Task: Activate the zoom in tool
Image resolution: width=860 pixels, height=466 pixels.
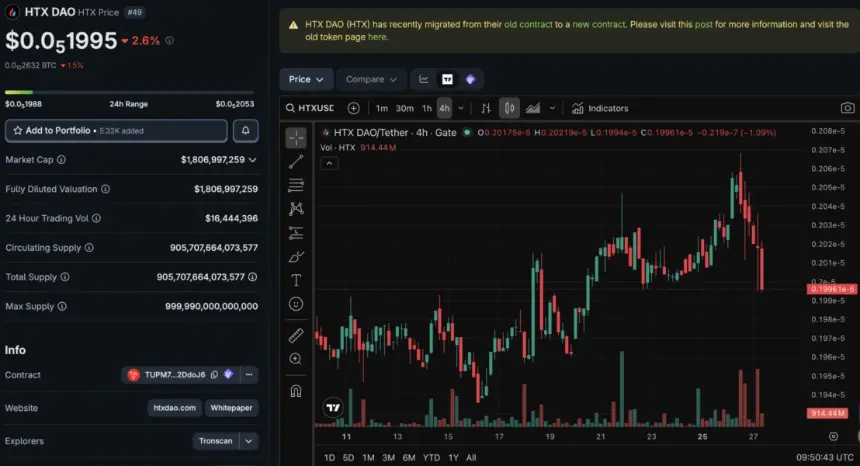Action: [296, 359]
